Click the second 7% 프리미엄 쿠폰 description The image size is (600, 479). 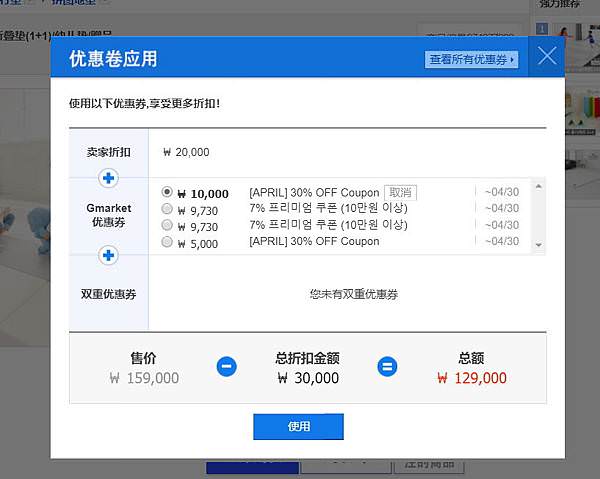coord(328,225)
